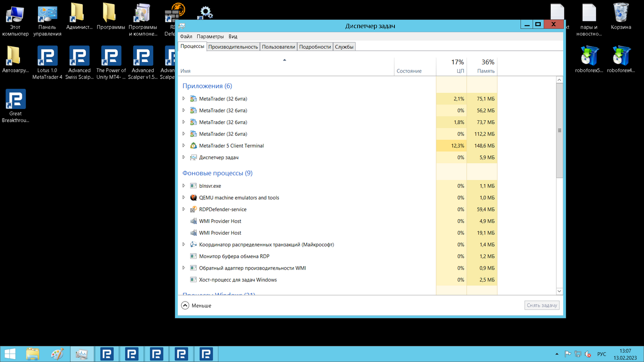The image size is (644, 362).
Task: Click the process list vertical scrollbar thumb
Action: pyautogui.click(x=559, y=130)
